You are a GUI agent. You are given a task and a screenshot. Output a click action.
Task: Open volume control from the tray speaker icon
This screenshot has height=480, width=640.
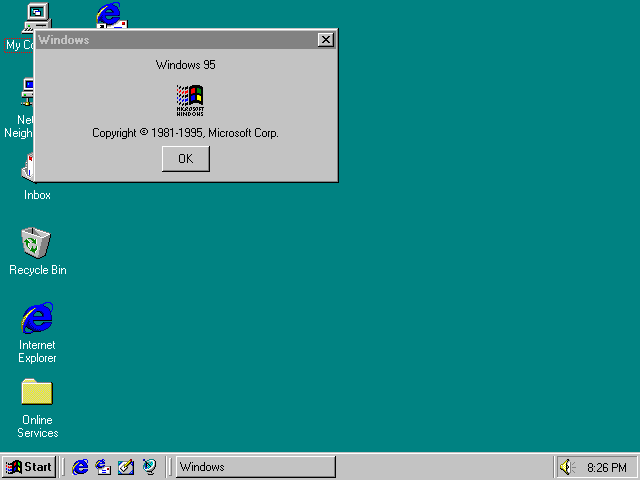[567, 467]
